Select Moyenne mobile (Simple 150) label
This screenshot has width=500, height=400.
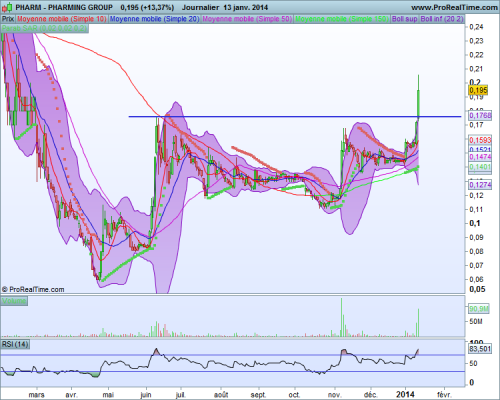[342, 19]
